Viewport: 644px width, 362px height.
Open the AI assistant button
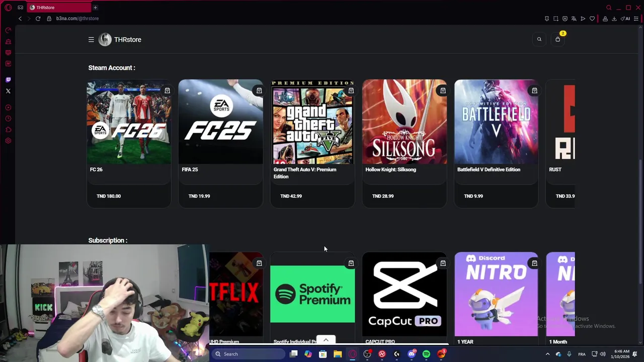pyautogui.click(x=625, y=19)
